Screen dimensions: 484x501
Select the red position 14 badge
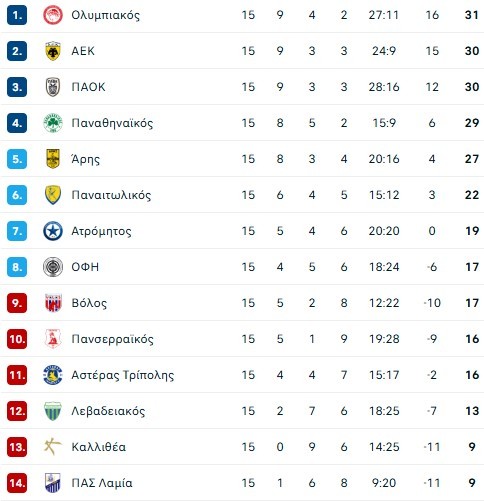point(17,483)
